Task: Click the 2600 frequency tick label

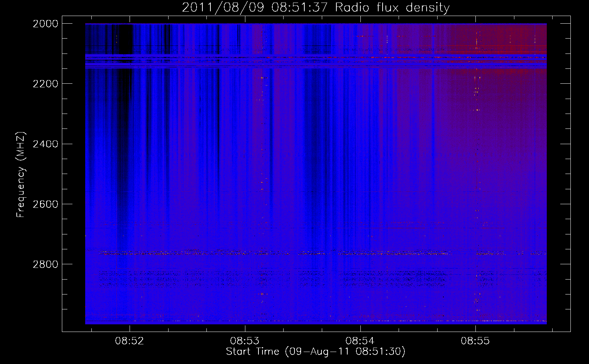Action: tap(46, 204)
